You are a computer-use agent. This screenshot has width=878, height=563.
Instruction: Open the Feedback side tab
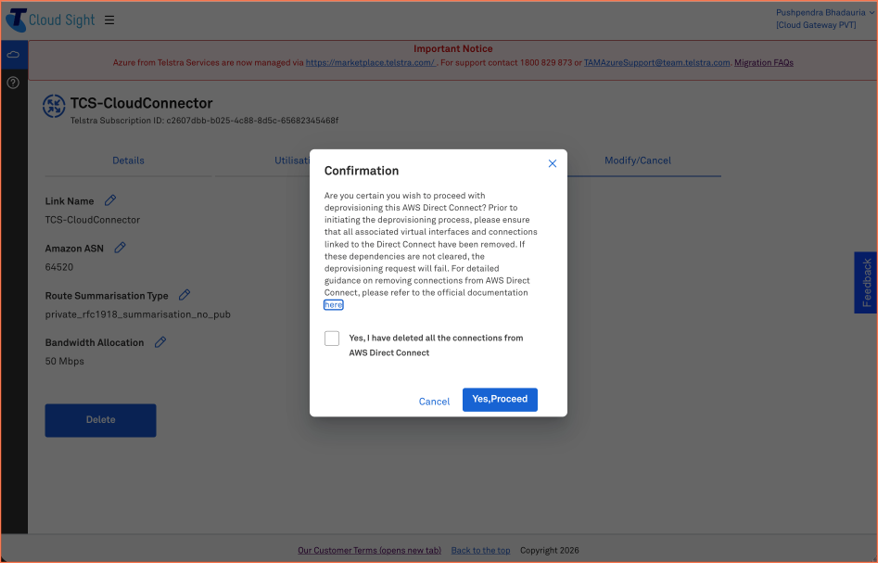click(866, 282)
